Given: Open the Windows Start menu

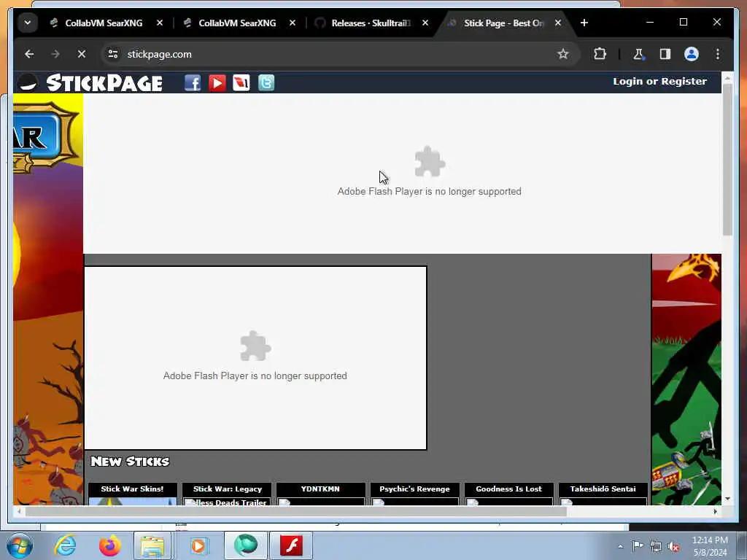Looking at the screenshot, I should click(20, 545).
